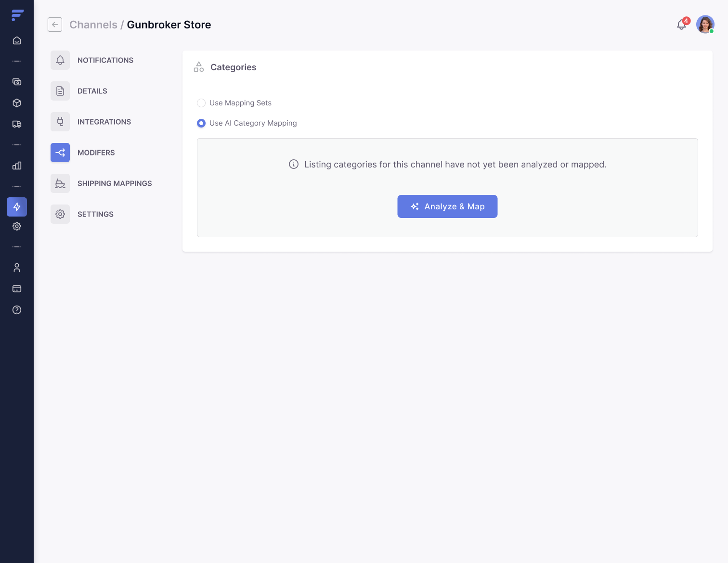
Task: Click the 'Listing categories' notice text
Action: tap(455, 165)
